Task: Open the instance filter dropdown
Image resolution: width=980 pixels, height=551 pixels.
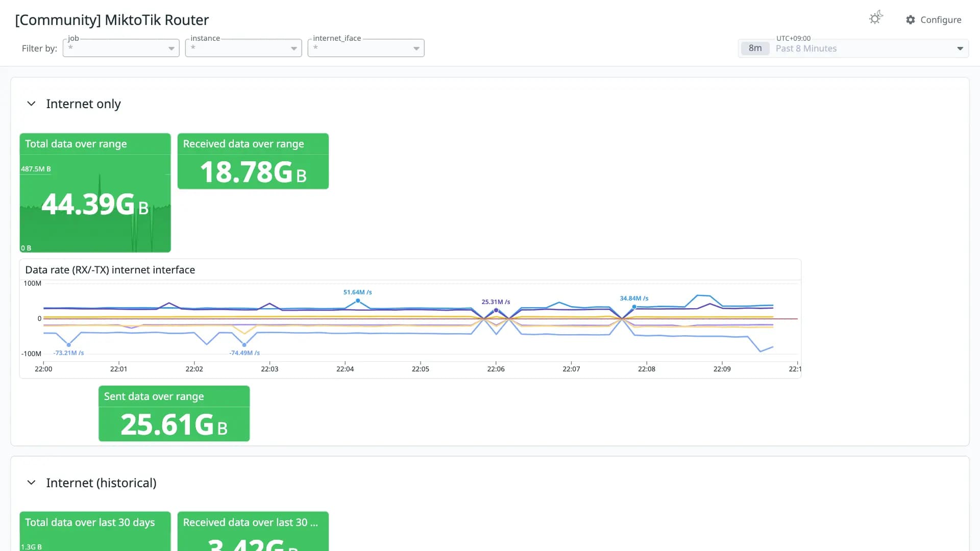Action: [243, 48]
